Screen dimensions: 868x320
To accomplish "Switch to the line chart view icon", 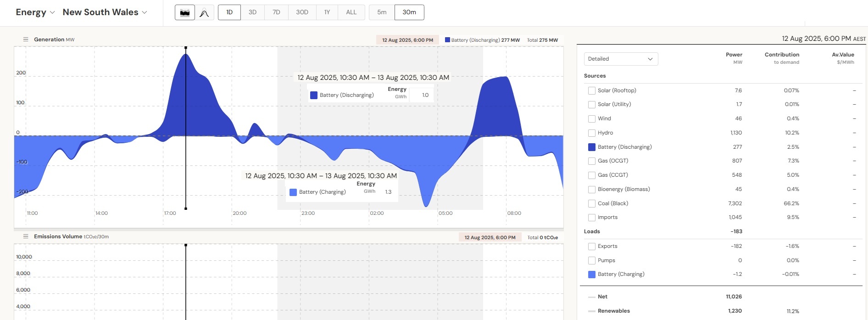I will click(204, 12).
